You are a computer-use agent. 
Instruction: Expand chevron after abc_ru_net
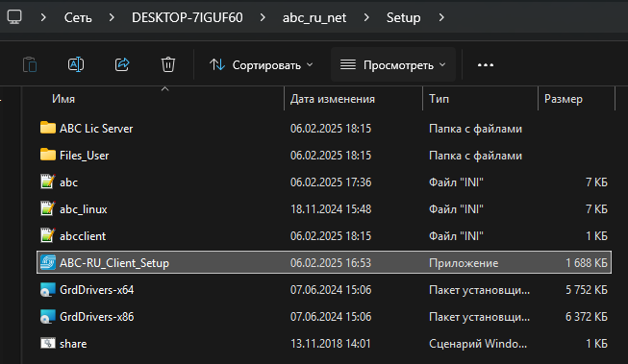click(366, 17)
